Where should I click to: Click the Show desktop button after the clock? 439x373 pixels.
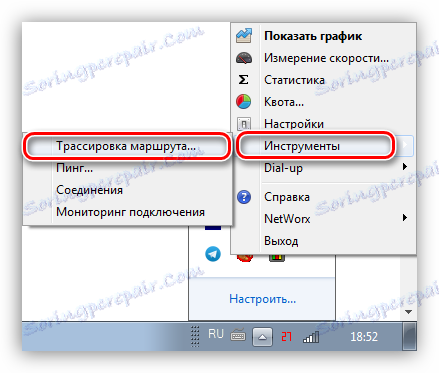pyautogui.click(x=409, y=337)
